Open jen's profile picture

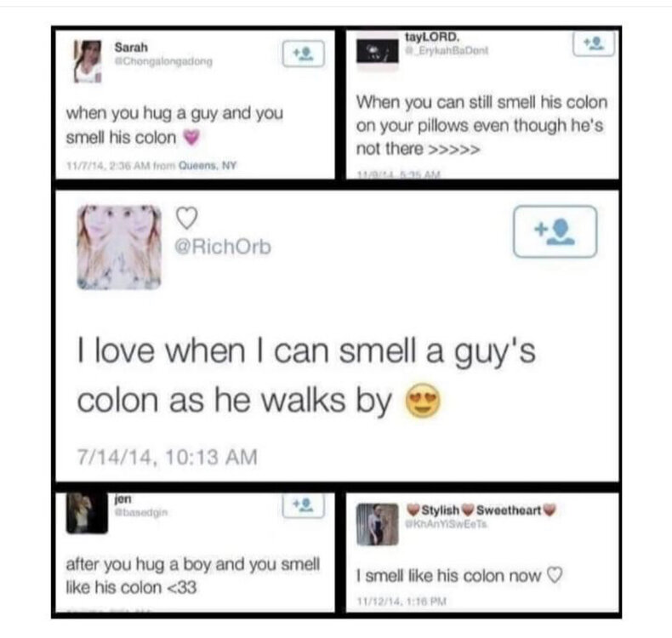pyautogui.click(x=87, y=513)
